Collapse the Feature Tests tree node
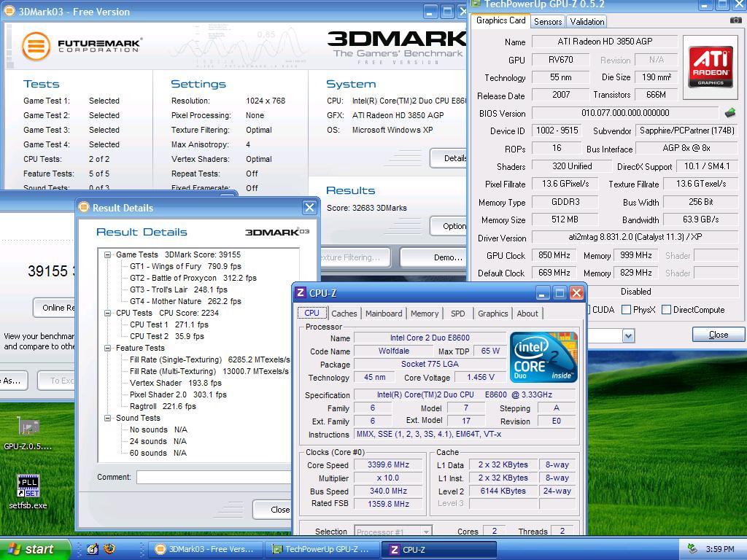This screenshot has height=560, width=747. [108, 348]
